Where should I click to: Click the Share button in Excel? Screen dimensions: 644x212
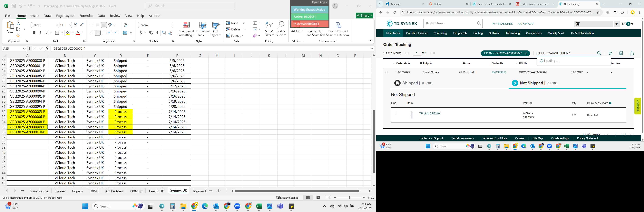pyautogui.click(x=364, y=16)
